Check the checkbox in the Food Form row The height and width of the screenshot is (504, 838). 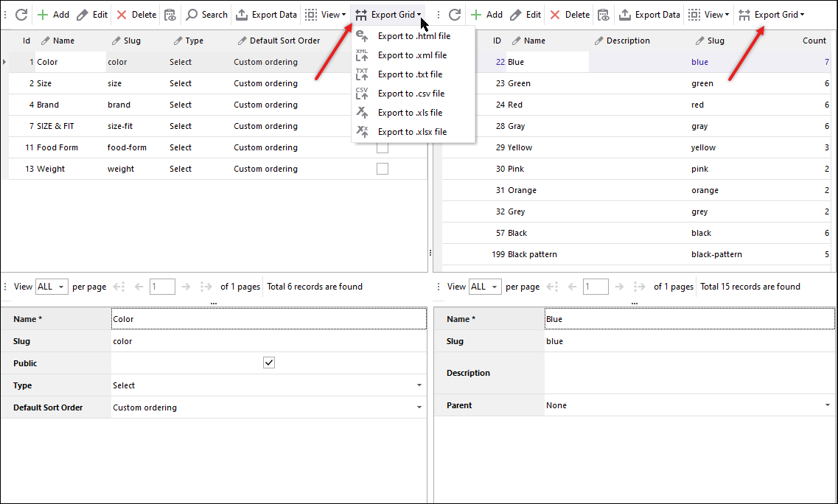(383, 147)
